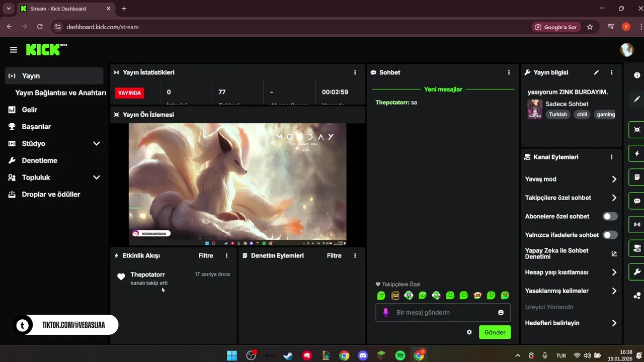Click the Sadece Sohbet category thumbnail
644x362 pixels.
click(x=534, y=109)
